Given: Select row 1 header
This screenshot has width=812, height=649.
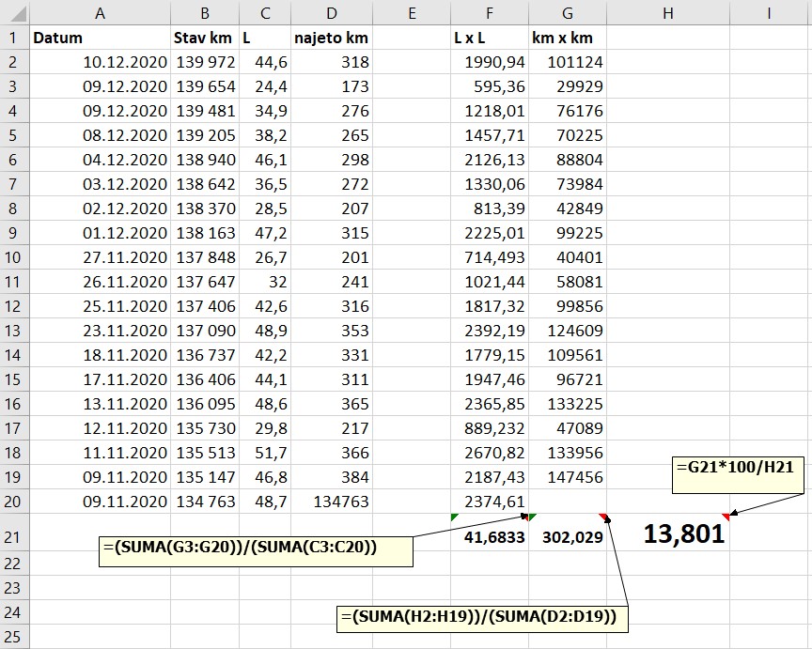Looking at the screenshot, I should pyautogui.click(x=14, y=38).
